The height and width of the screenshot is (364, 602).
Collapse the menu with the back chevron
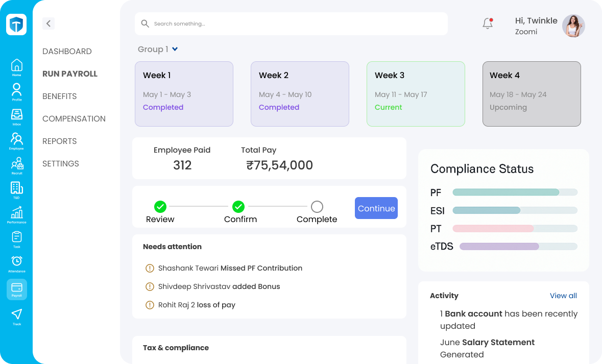[49, 23]
